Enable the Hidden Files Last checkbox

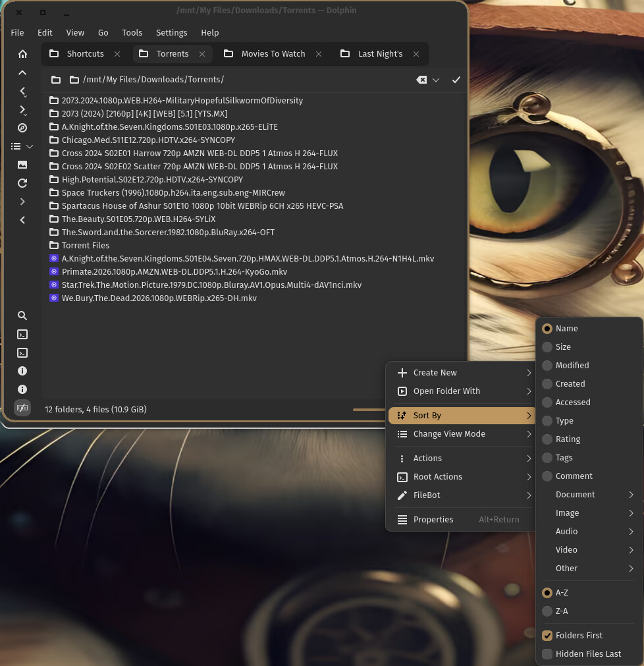click(547, 653)
